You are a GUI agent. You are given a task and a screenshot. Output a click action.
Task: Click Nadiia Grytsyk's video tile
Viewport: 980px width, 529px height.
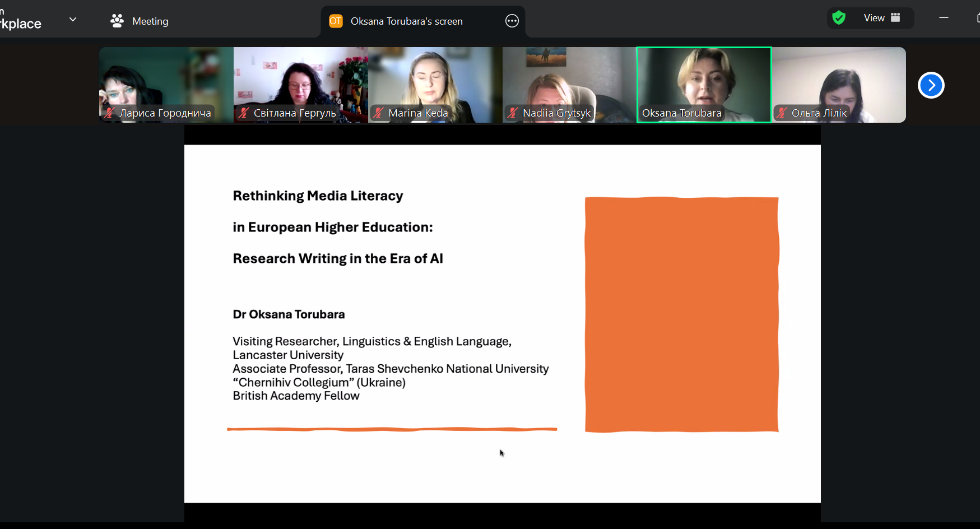tap(569, 78)
